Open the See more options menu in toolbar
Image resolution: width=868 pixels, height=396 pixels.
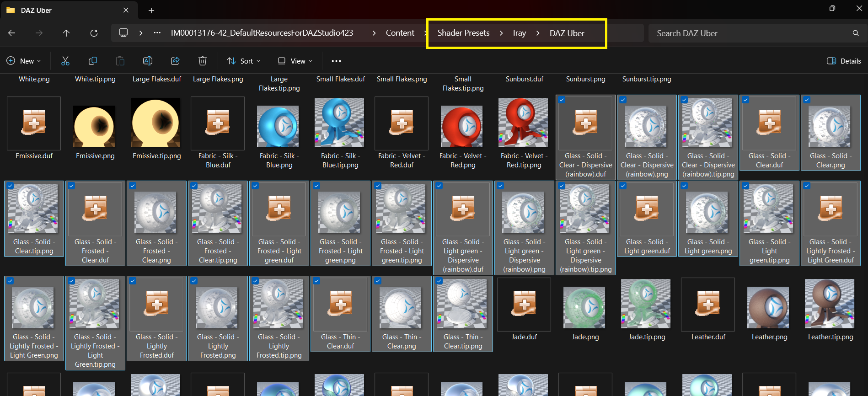coord(337,61)
